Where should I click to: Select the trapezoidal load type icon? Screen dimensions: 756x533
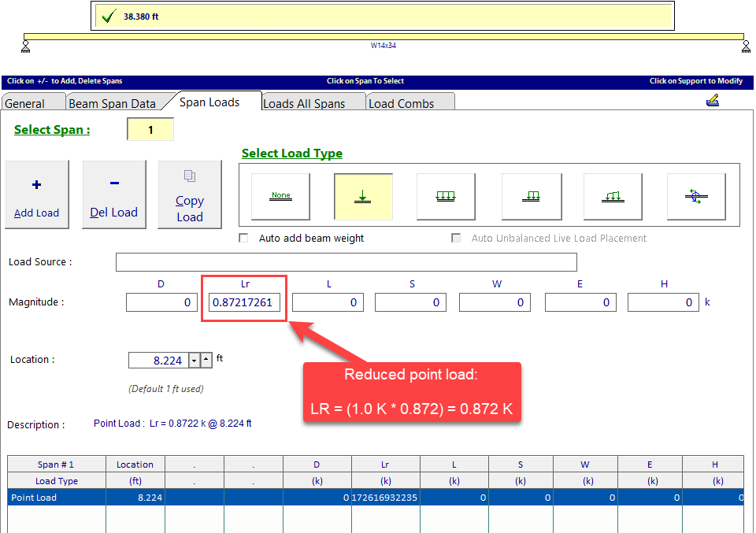613,196
